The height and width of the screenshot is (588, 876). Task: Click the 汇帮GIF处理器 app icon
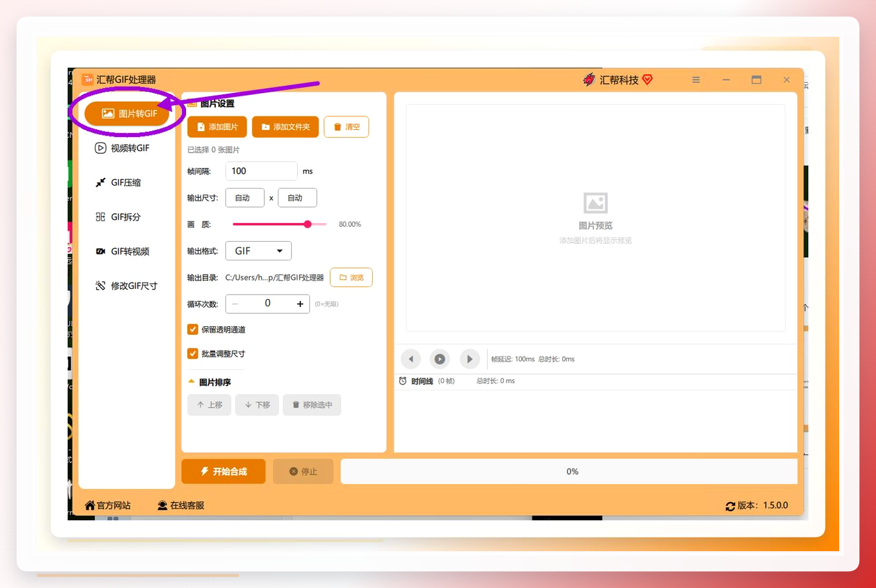pyautogui.click(x=87, y=79)
